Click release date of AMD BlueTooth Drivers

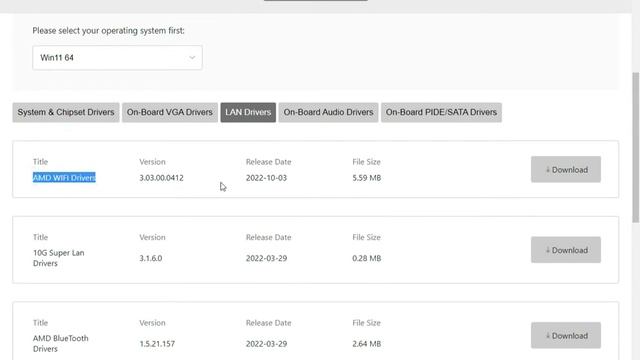[266, 344]
